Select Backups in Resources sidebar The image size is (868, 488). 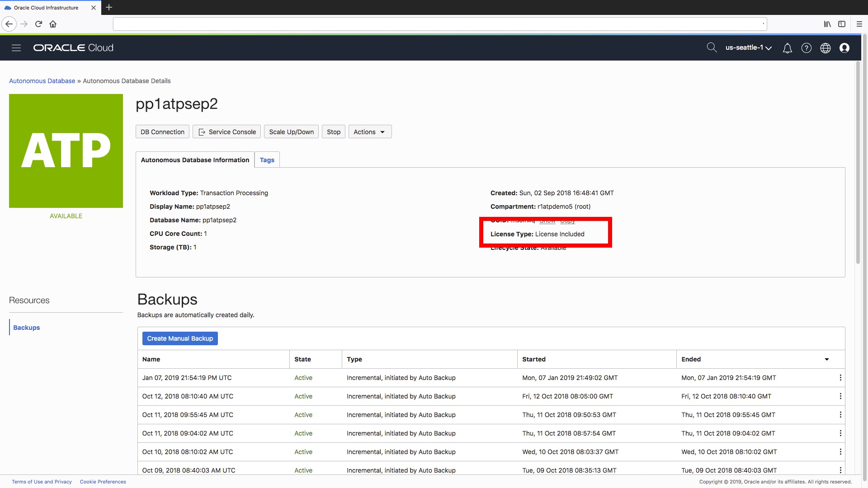pyautogui.click(x=26, y=328)
